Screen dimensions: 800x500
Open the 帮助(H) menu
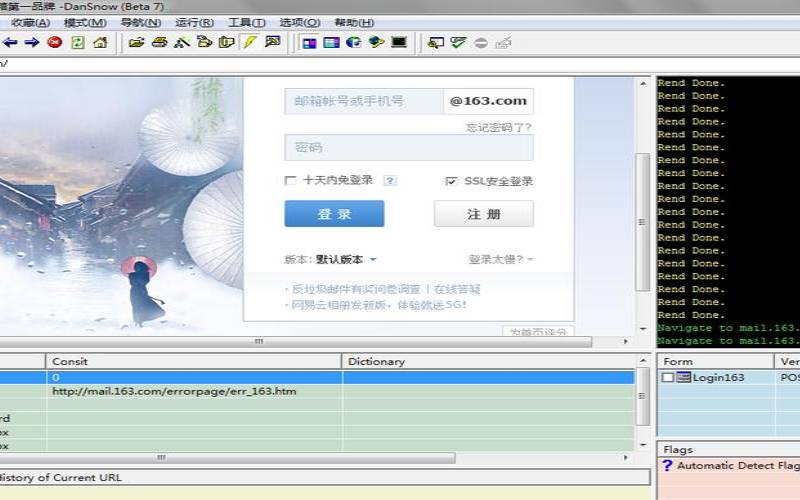point(354,22)
